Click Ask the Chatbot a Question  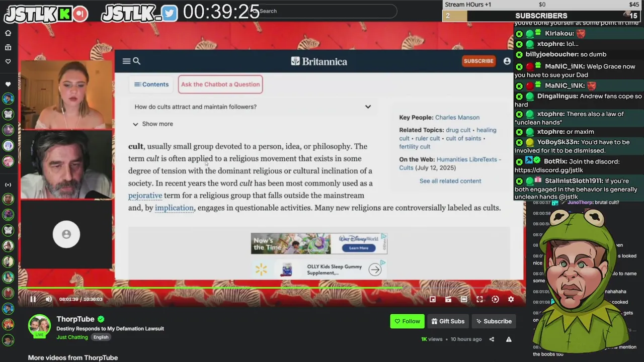pos(220,84)
